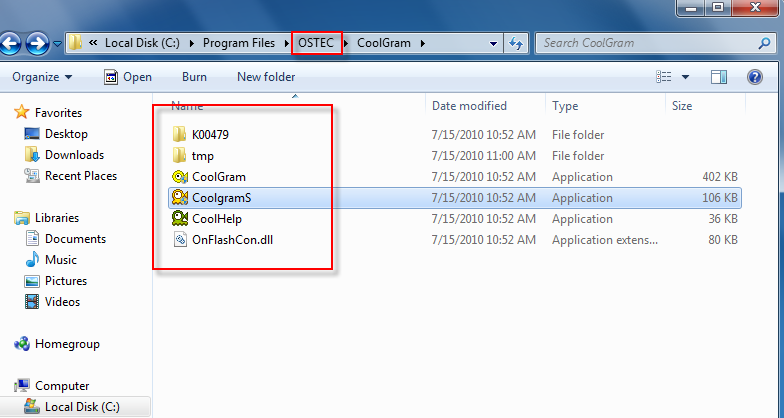Open Homegroup in navigation pane

(67, 344)
